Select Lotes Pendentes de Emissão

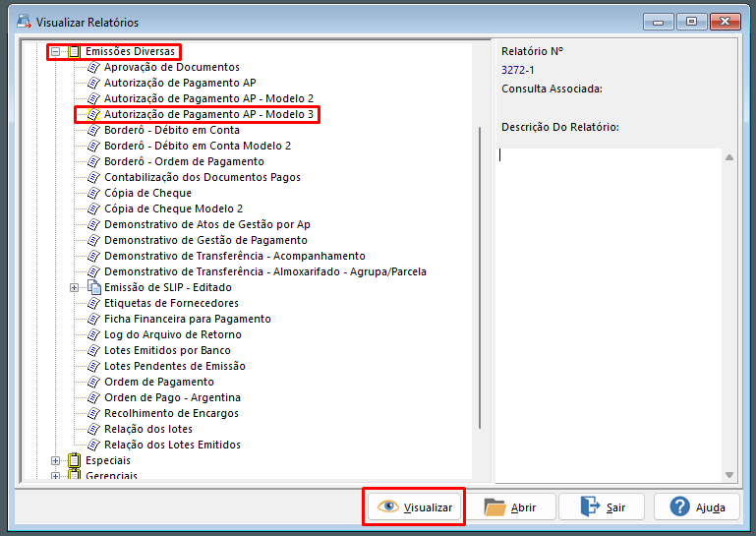pos(175,366)
